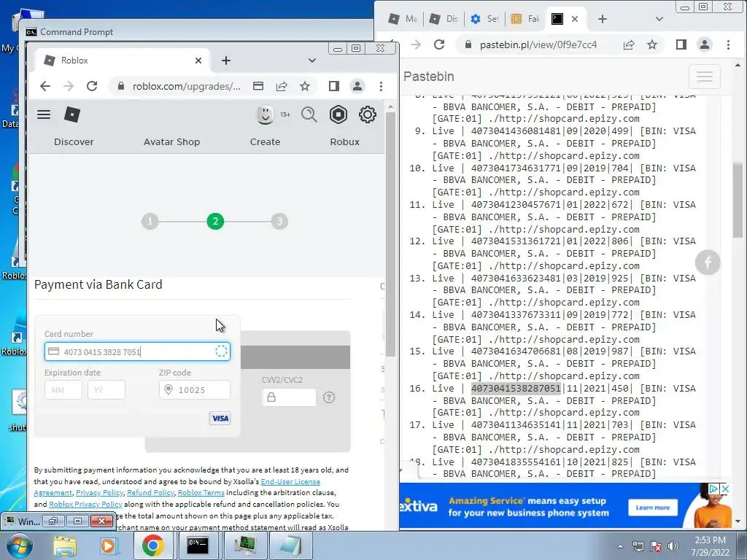Open new tab in Pastebin window
The image size is (747, 560).
click(x=602, y=19)
